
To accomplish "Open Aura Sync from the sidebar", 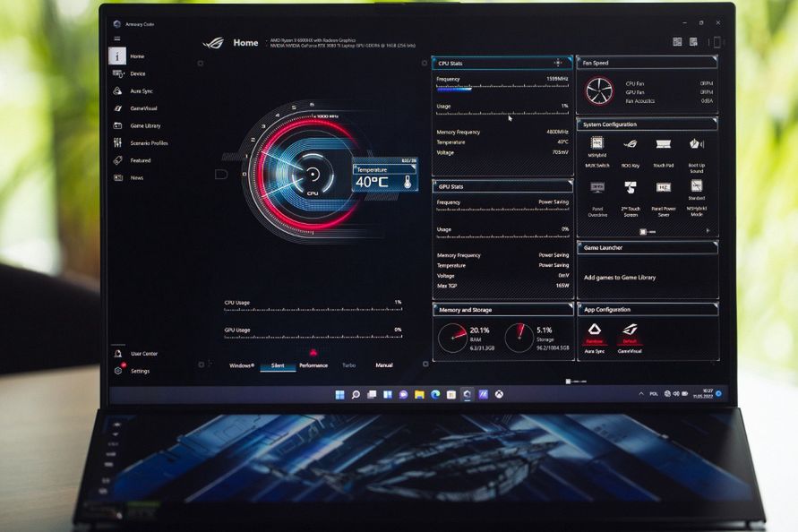I will pyautogui.click(x=118, y=91).
